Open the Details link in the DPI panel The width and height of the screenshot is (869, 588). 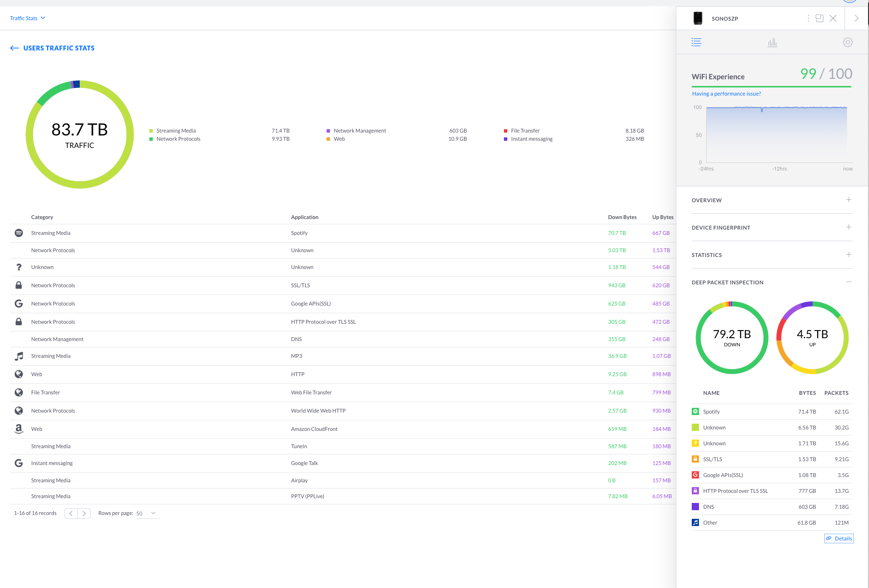click(839, 539)
